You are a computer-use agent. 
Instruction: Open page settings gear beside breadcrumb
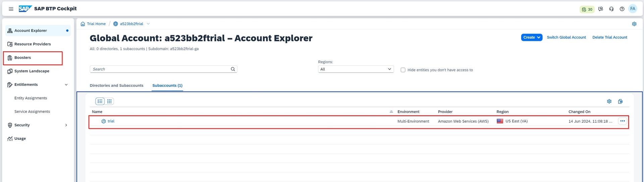(634, 24)
